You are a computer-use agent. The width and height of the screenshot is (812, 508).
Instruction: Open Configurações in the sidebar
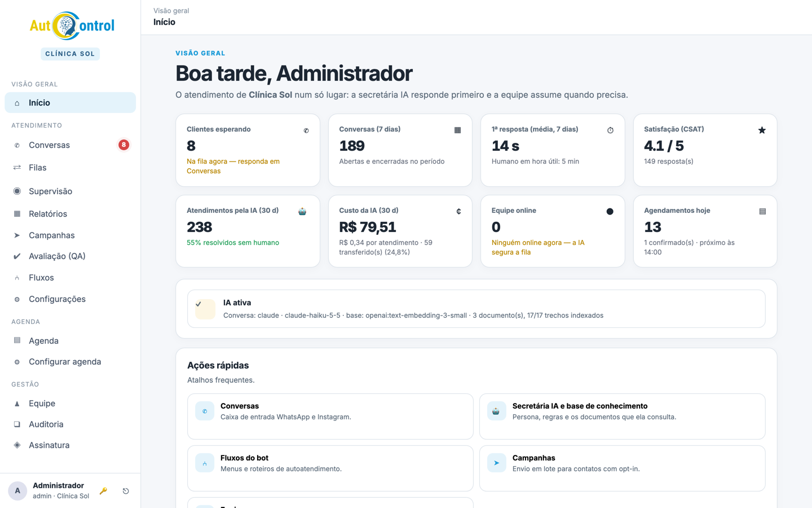70,299
